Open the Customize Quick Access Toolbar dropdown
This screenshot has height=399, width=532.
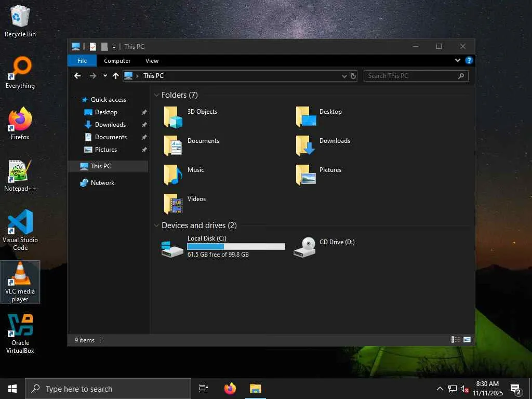[114, 47]
